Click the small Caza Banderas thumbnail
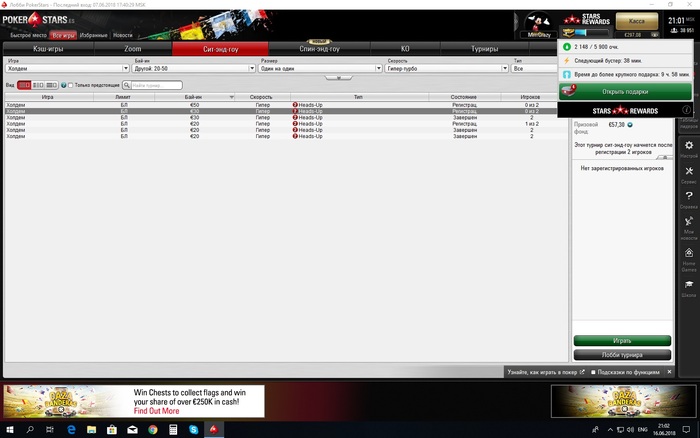700x438 pixels. click(624, 401)
